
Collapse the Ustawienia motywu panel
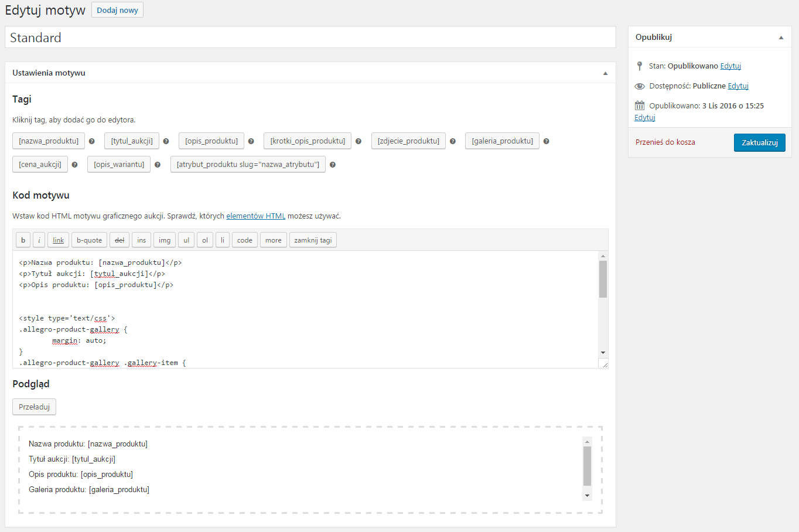605,73
